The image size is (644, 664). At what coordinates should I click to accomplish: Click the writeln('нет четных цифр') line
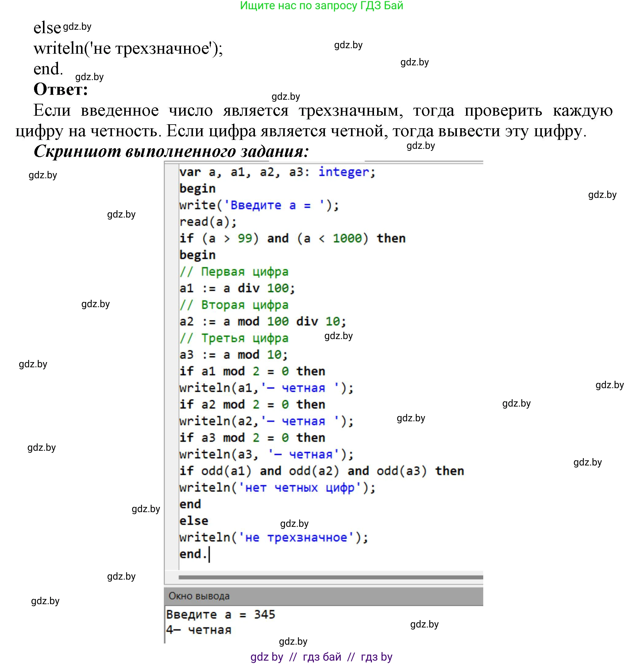pyautogui.click(x=277, y=488)
